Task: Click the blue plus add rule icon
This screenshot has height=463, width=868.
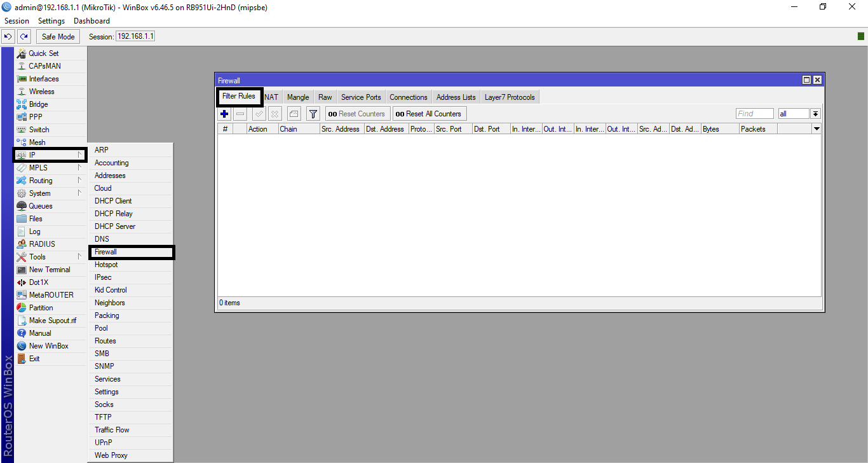Action: pos(224,114)
